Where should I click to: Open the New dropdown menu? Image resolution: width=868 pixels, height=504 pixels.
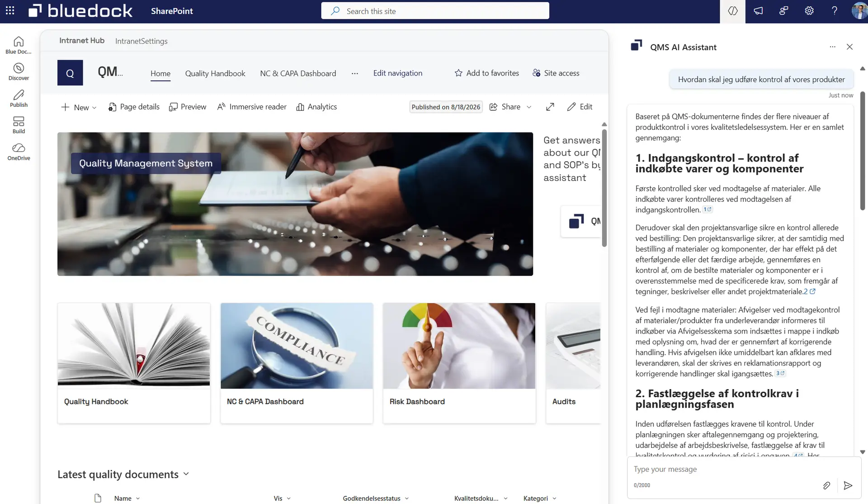(x=79, y=107)
